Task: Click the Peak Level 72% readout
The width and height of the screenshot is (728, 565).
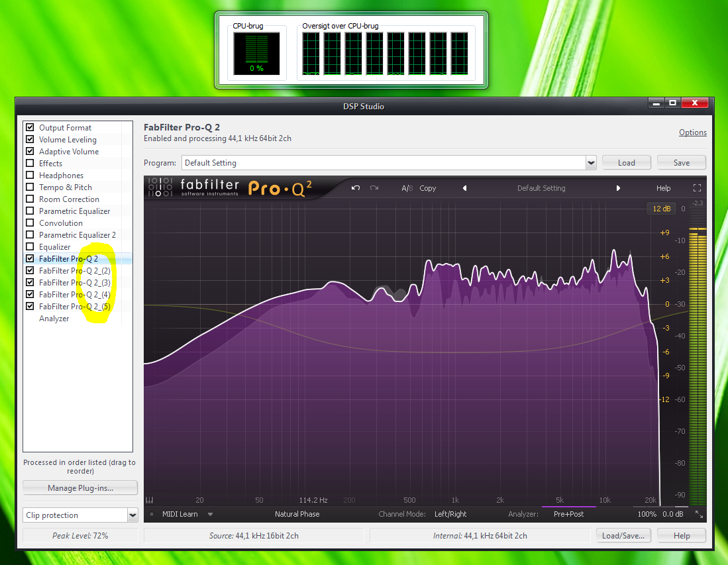Action: [80, 536]
